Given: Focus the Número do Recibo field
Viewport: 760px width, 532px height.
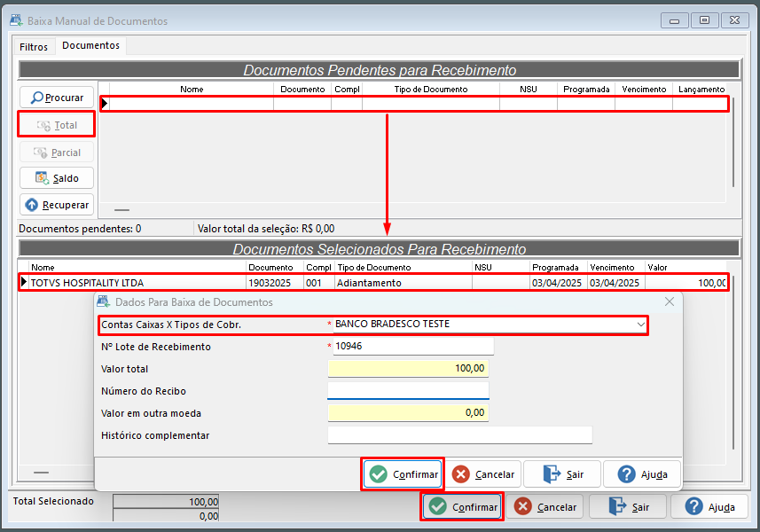Looking at the screenshot, I should (x=408, y=390).
